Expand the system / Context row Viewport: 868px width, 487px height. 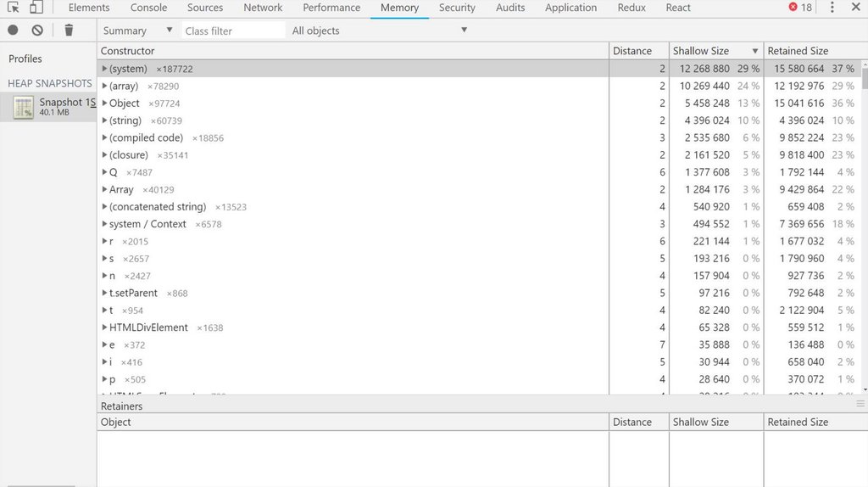tap(104, 224)
